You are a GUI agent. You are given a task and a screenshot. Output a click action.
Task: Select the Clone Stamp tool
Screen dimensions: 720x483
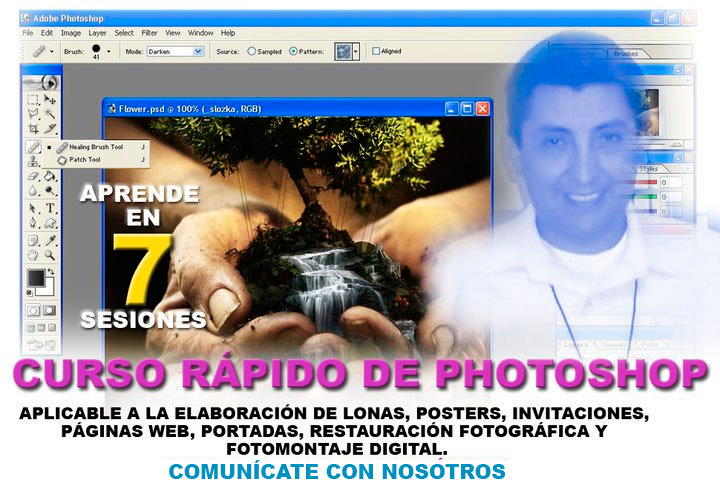tap(33, 161)
